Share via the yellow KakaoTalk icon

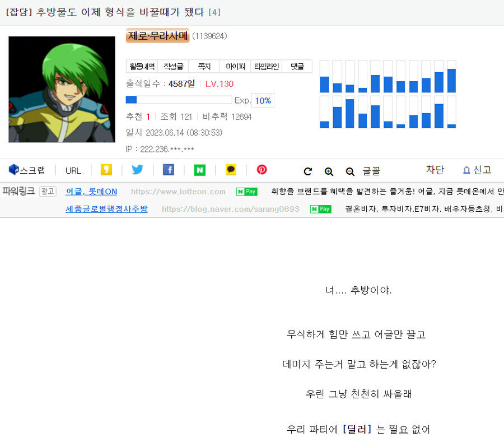[x=106, y=170]
